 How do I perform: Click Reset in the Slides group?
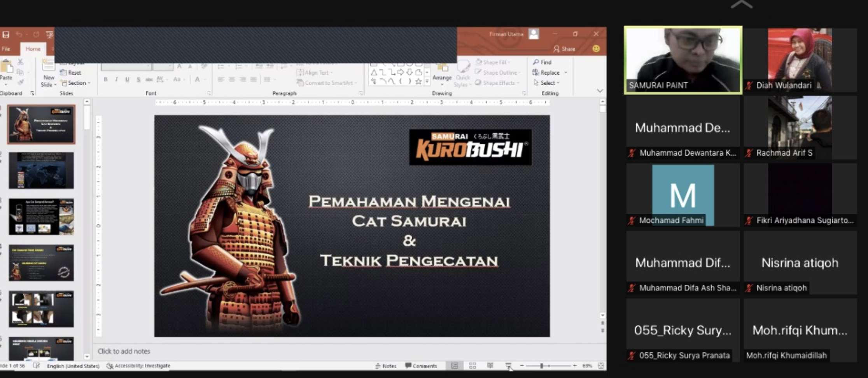71,73
